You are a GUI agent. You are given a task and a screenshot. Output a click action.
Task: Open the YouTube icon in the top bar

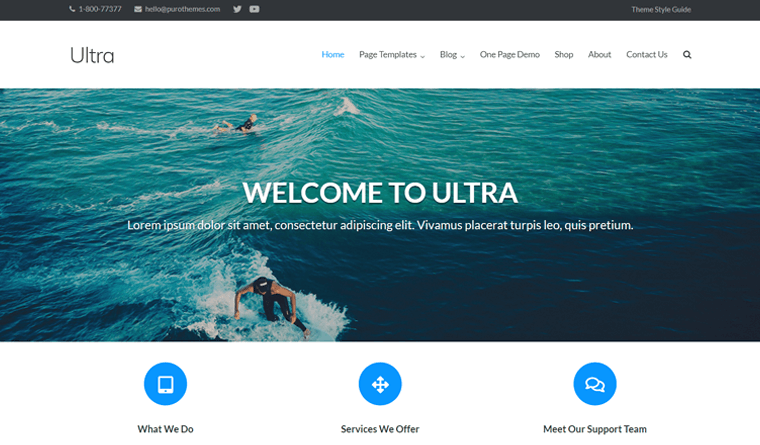click(x=254, y=9)
